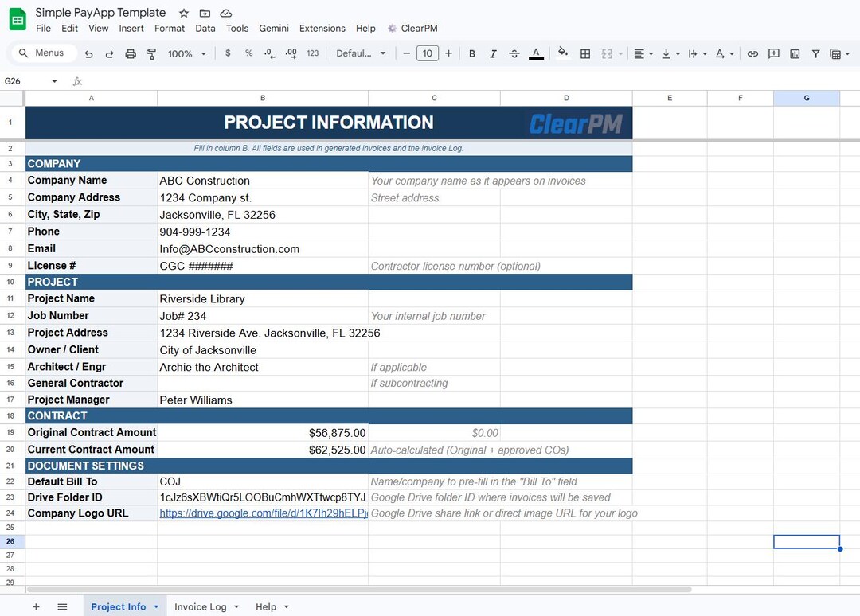Create a filter with funnel icon
This screenshot has height=616, width=860.
pos(815,53)
